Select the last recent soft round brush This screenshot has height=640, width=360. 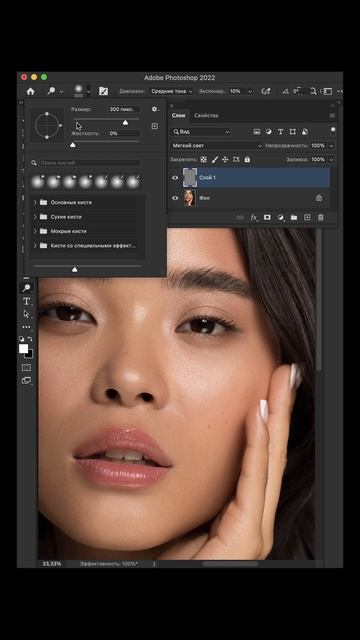tap(133, 182)
